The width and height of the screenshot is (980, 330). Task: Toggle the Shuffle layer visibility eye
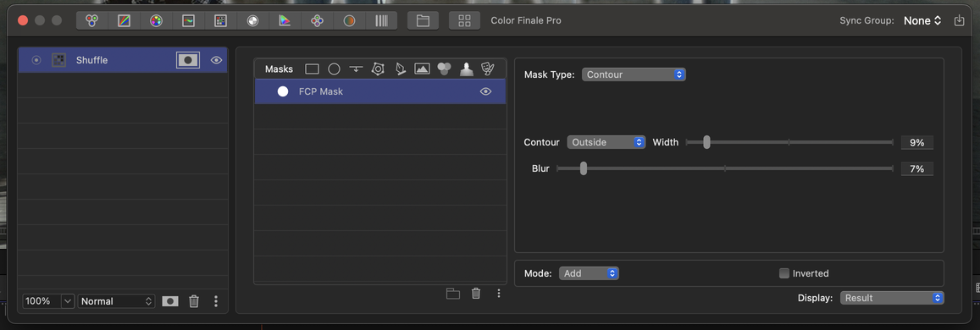pyautogui.click(x=216, y=60)
